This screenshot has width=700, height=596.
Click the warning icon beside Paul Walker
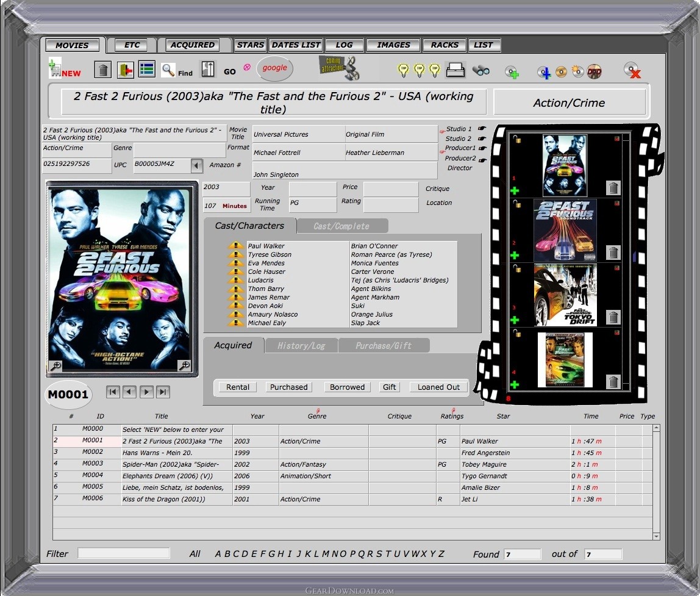click(235, 245)
